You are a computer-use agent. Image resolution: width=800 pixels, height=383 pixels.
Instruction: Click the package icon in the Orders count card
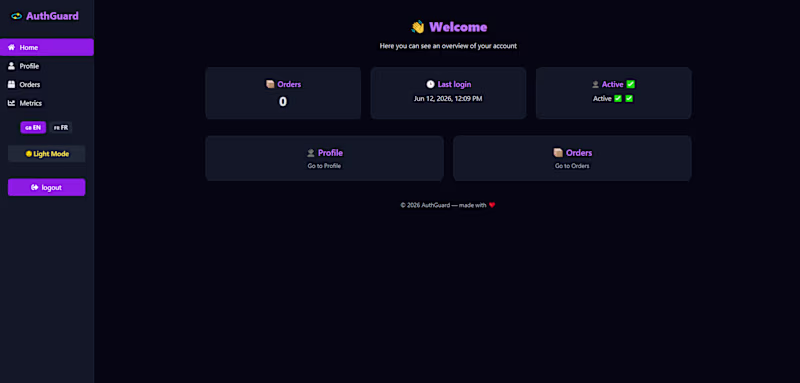(270, 84)
